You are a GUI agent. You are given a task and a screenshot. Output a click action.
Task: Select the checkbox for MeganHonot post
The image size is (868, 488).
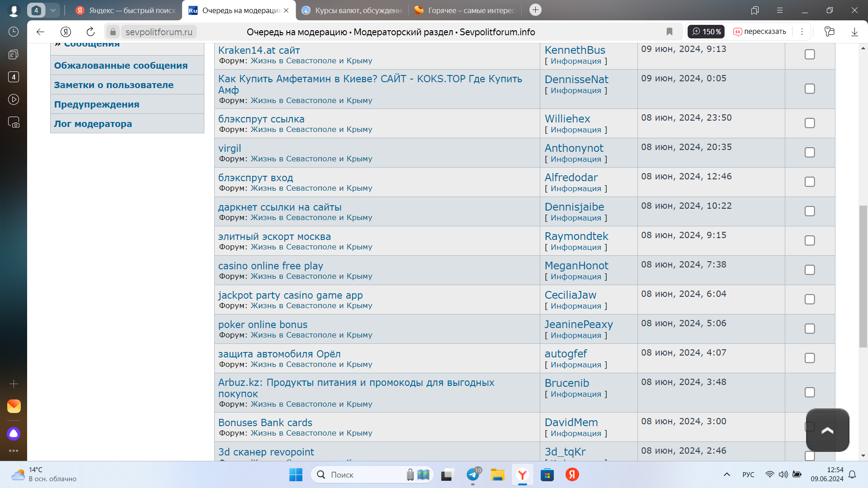pos(810,270)
